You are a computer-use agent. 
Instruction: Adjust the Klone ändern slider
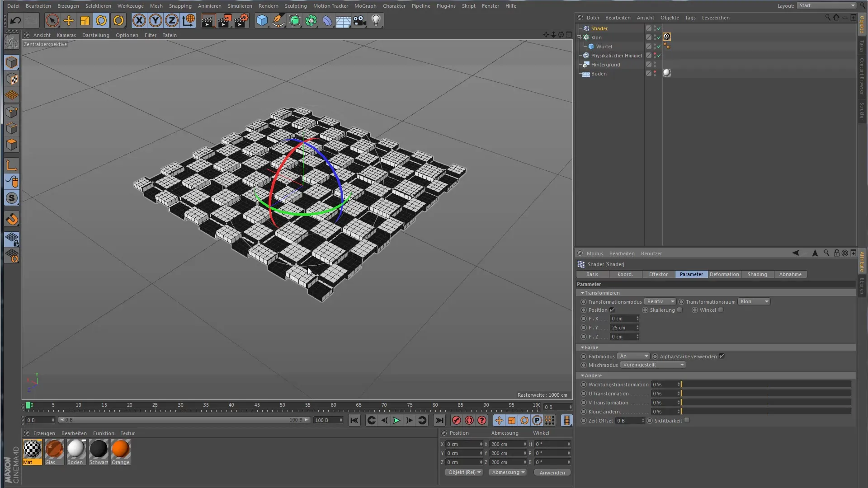point(766,412)
